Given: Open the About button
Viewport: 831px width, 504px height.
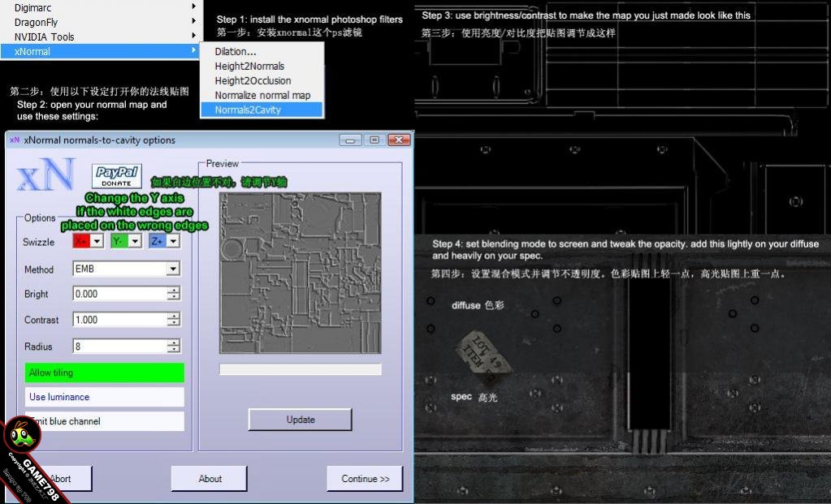Looking at the screenshot, I should 210,479.
